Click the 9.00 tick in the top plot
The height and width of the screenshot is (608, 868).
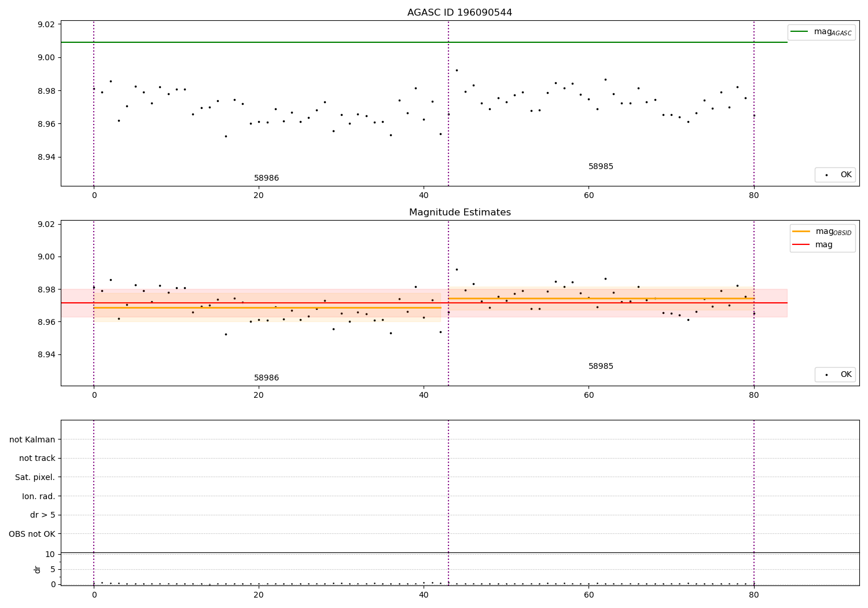[x=45, y=57]
